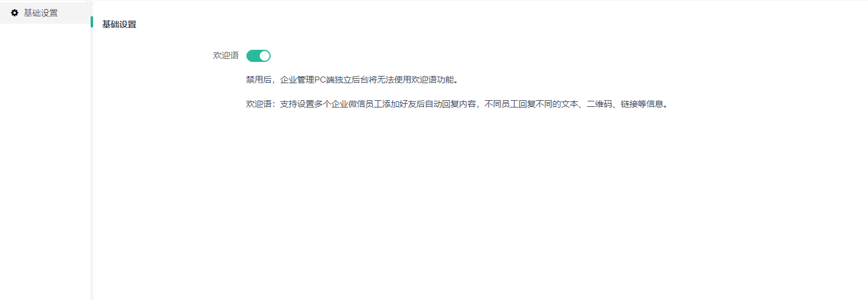Click the blank content area below the description
This screenshot has width=868, height=300.
coord(479,206)
